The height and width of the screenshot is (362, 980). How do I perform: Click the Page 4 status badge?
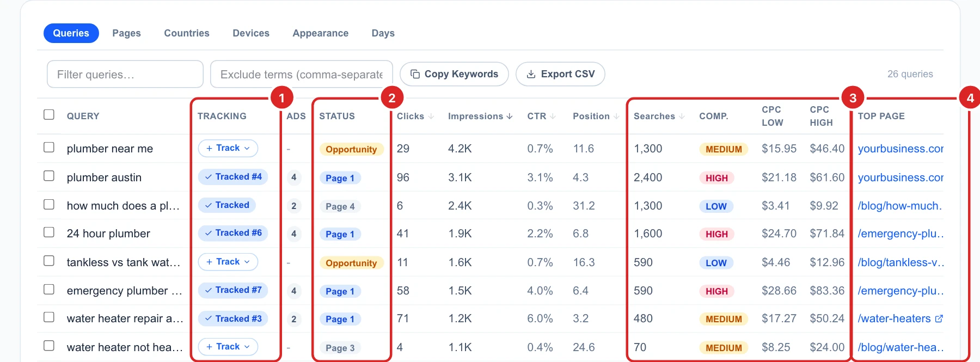[340, 207]
